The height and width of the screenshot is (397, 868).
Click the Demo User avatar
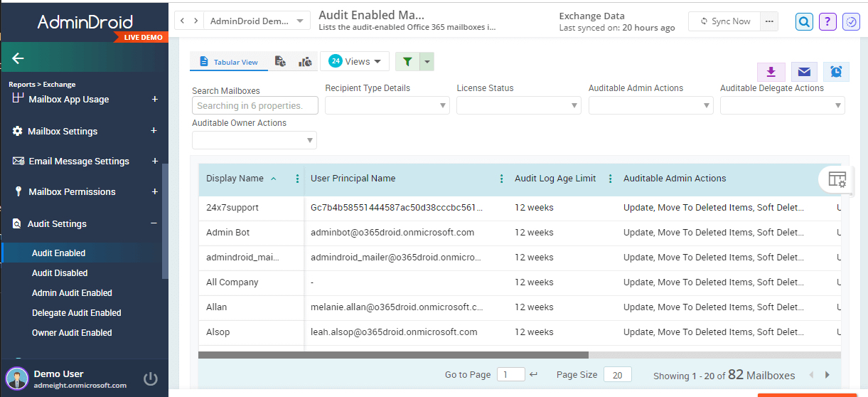(16, 379)
